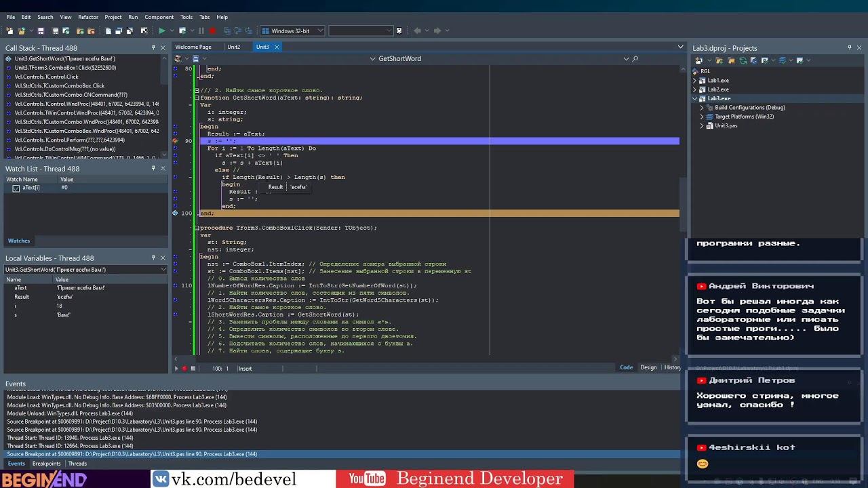
Task: Open the Local Variables frame dropdown
Action: (x=163, y=270)
